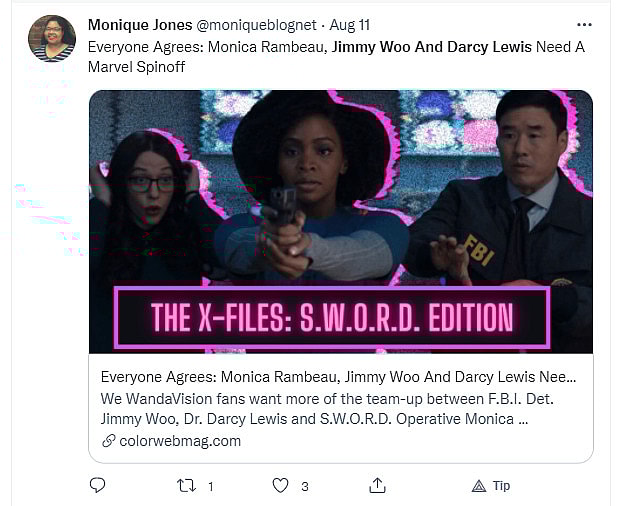Retweet using the arrows icon
This screenshot has width=620, height=506.
(184, 486)
